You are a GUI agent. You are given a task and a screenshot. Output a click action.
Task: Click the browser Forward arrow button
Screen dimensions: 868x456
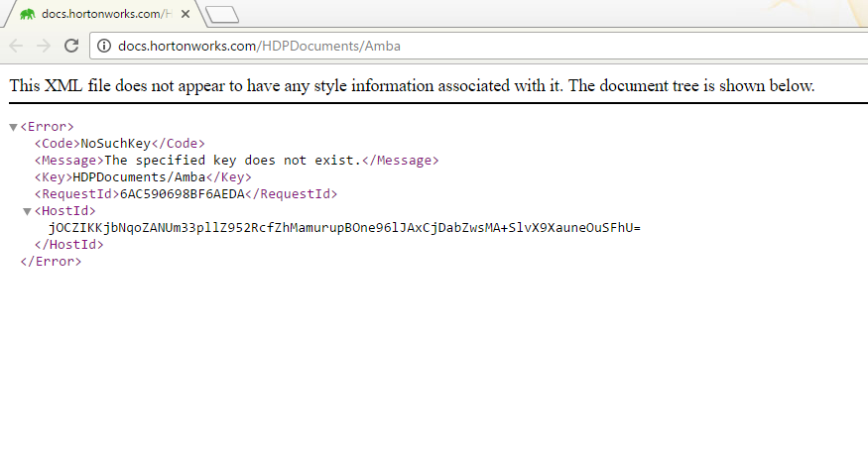coord(44,46)
